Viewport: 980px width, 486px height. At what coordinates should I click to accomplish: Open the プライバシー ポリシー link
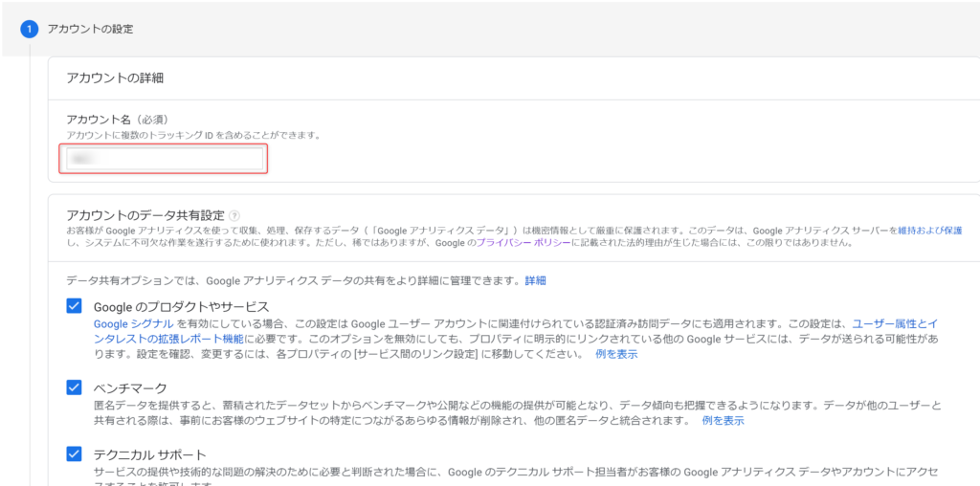(x=523, y=242)
